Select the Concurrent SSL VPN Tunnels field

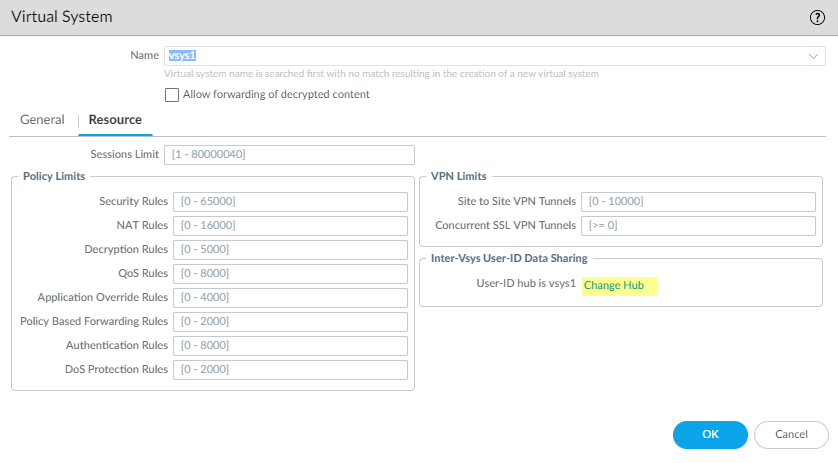click(x=703, y=226)
